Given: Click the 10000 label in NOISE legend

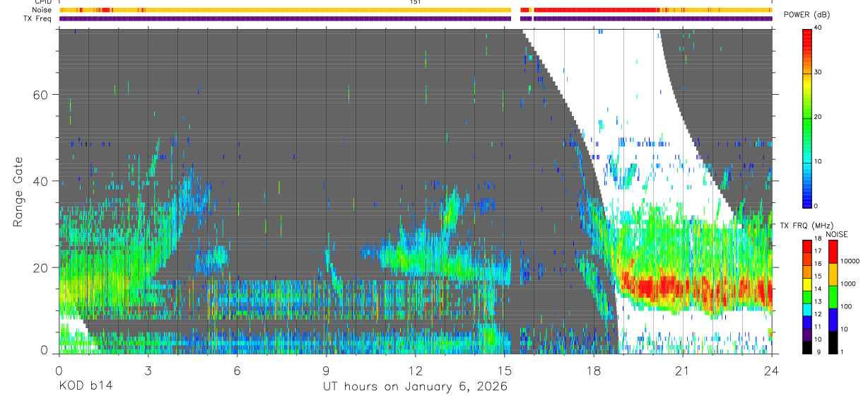Looking at the screenshot, I should pyautogui.click(x=851, y=262).
